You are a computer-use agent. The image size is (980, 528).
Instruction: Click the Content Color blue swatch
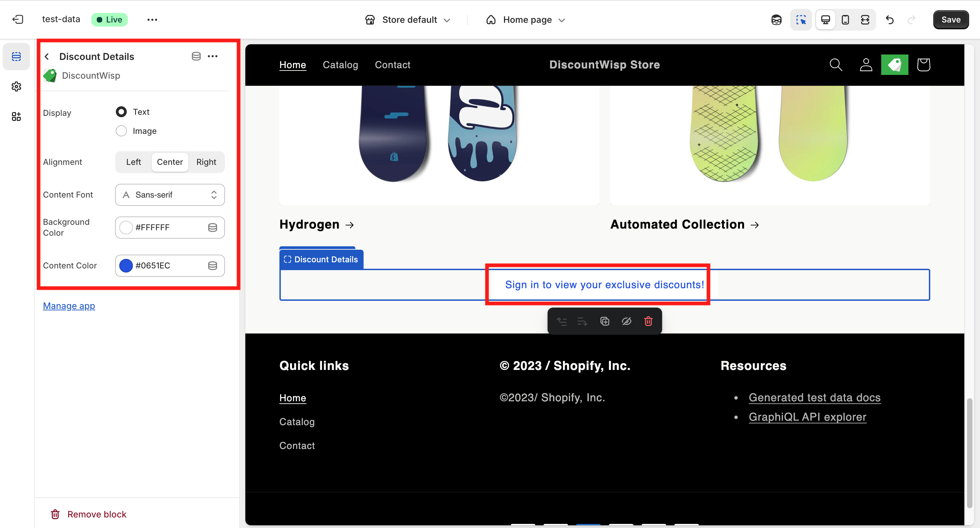click(126, 265)
